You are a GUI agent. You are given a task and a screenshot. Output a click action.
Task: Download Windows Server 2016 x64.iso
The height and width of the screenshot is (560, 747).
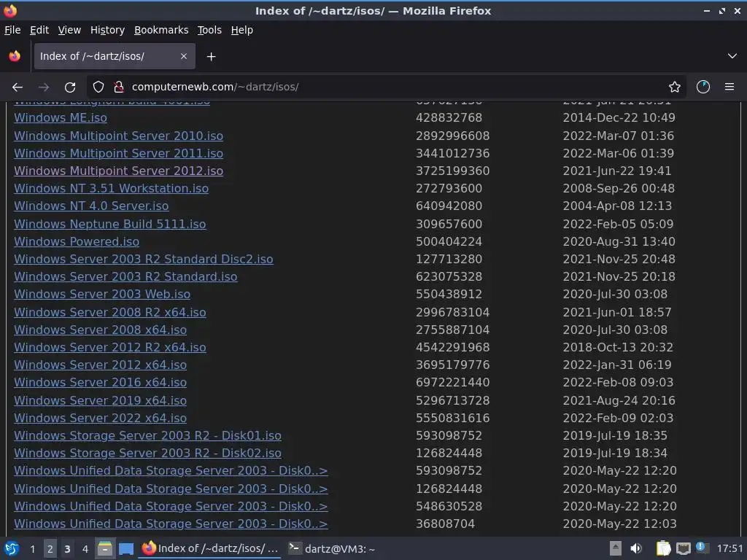point(100,383)
